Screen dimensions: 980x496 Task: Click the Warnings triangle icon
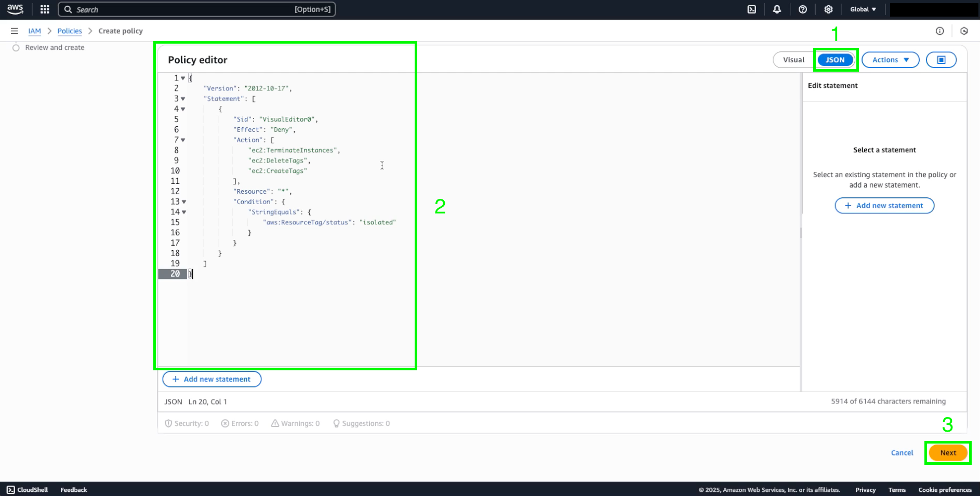pos(275,423)
